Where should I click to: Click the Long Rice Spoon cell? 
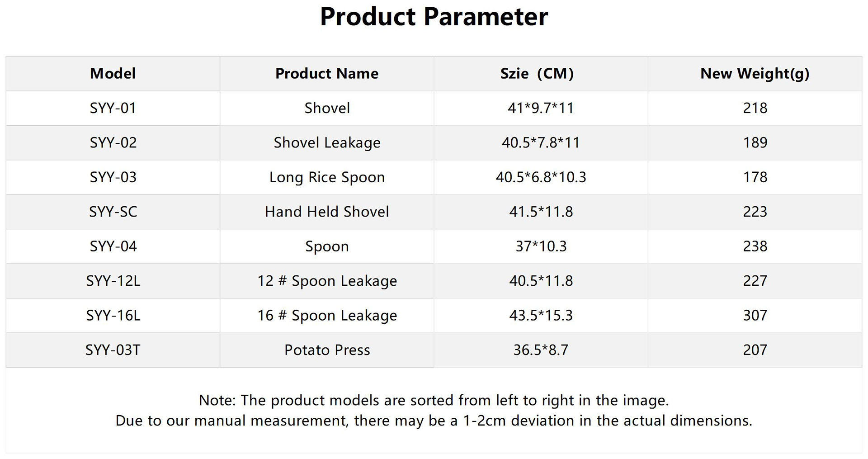coord(327,177)
